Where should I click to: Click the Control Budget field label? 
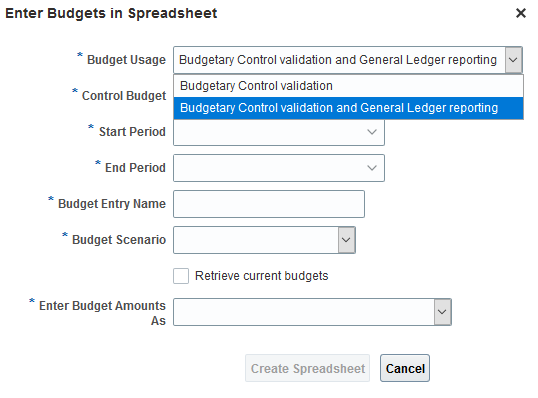[124, 96]
